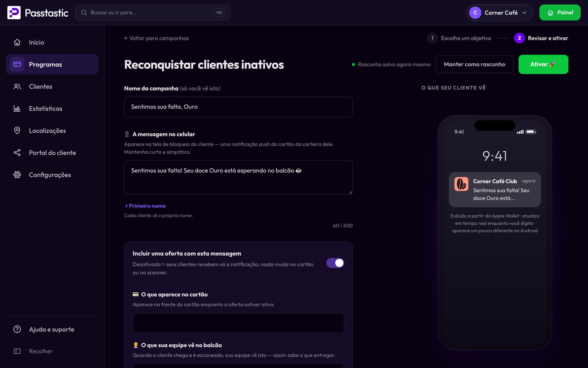Click the 60 / 600 character counter

pos(343,226)
